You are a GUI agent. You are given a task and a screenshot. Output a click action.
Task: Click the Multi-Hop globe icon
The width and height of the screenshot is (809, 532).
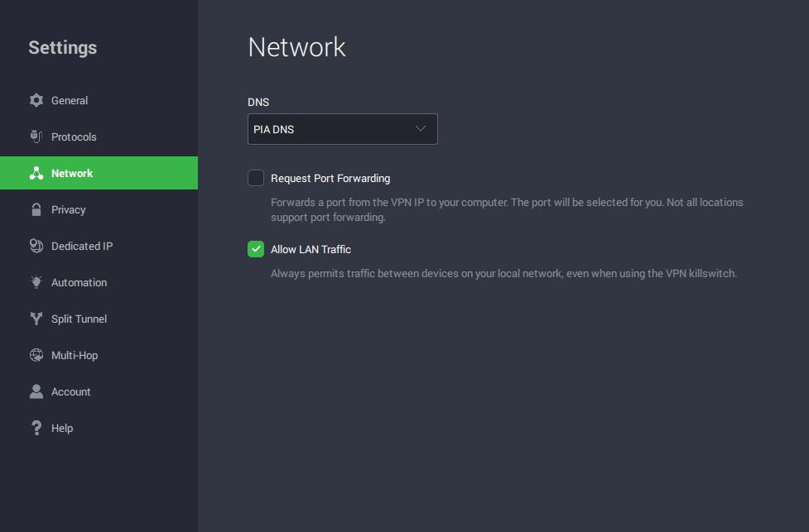tap(36, 355)
